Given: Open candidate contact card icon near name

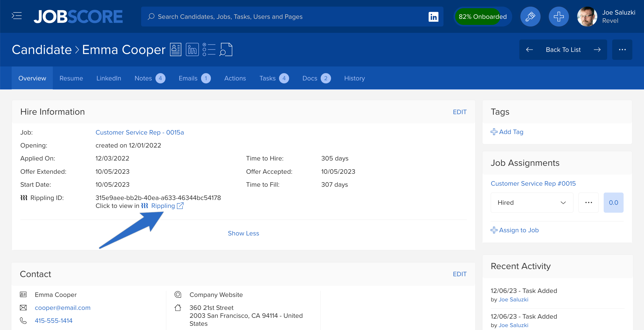Looking at the screenshot, I should pos(176,50).
